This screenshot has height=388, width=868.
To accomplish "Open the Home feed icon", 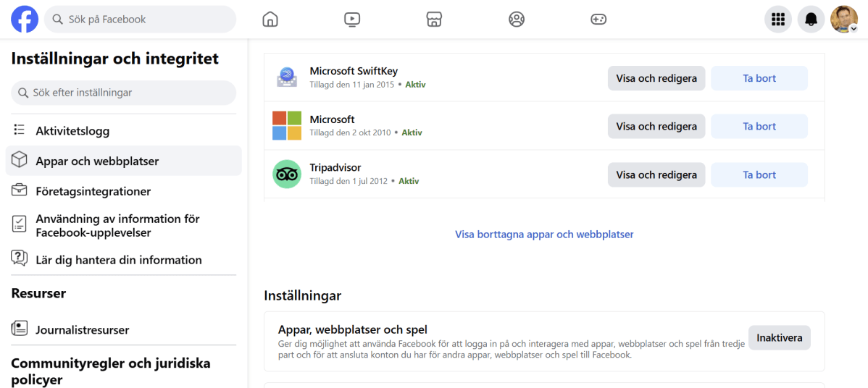I will (270, 20).
